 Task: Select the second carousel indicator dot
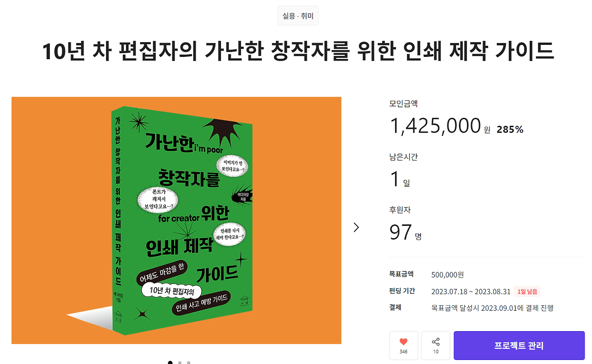click(179, 363)
